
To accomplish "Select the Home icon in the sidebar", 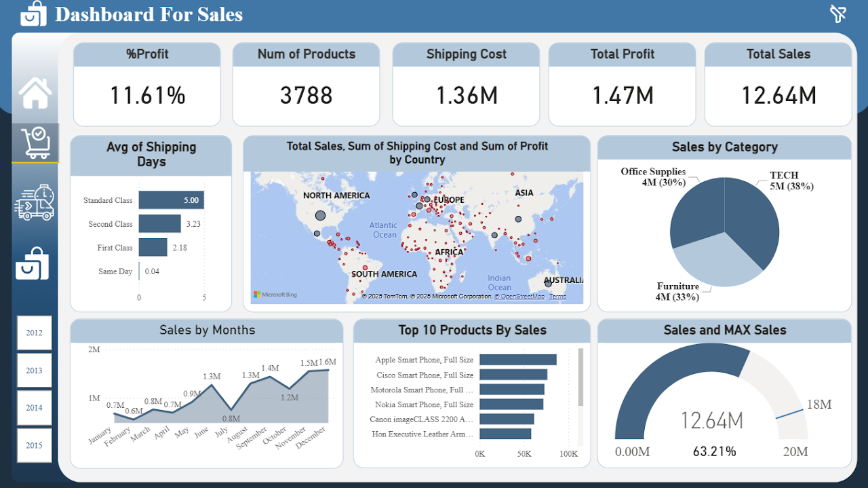I will [35, 93].
